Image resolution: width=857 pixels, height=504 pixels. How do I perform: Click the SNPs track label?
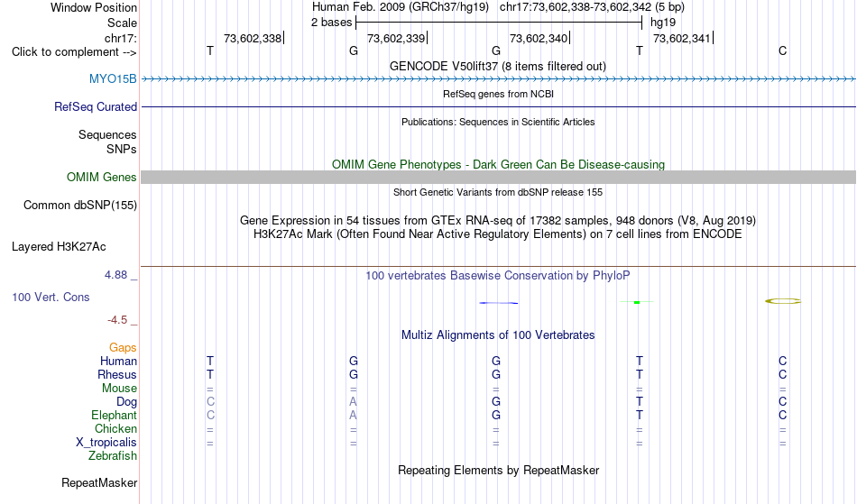coord(122,149)
